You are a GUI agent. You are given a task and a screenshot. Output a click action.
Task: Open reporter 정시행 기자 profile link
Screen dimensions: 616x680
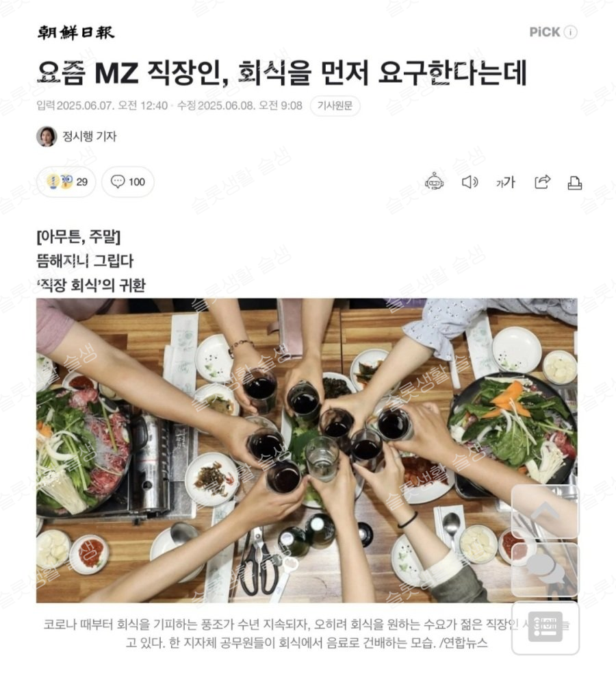click(x=90, y=136)
